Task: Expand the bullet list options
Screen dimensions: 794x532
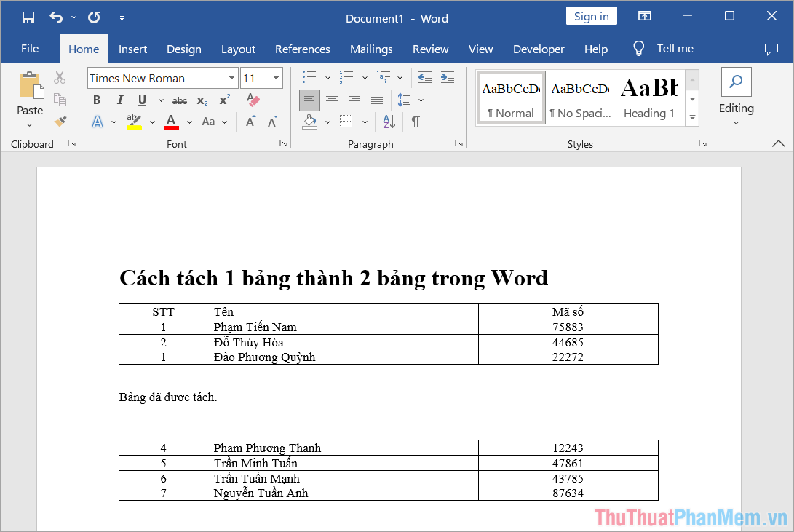Action: tap(326, 76)
